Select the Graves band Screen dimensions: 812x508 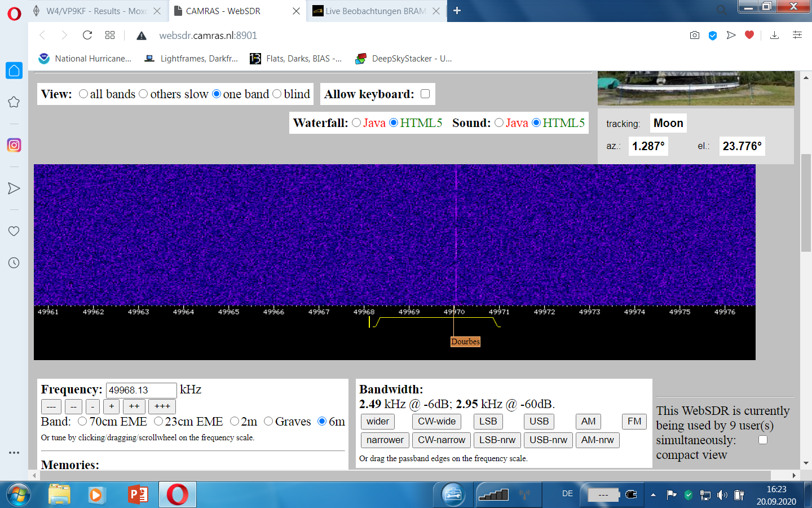tap(268, 421)
